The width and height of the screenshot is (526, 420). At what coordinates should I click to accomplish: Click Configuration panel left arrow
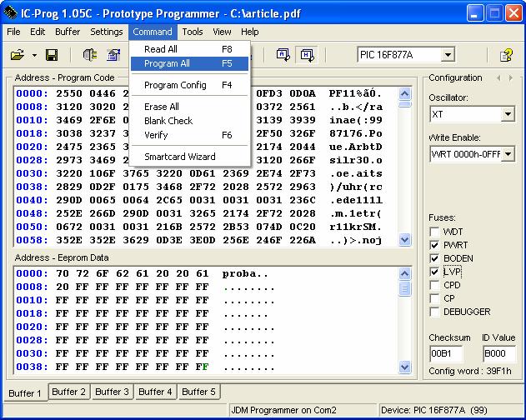[x=498, y=77]
